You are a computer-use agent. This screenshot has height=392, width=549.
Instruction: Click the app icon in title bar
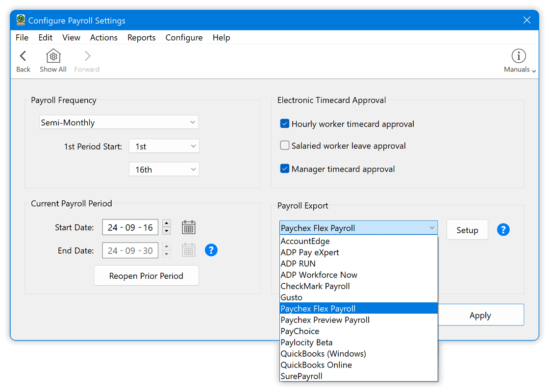pyautogui.click(x=21, y=20)
